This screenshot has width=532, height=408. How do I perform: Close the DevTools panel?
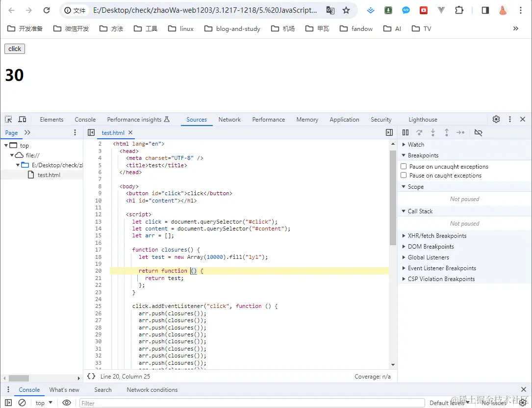coord(523,119)
